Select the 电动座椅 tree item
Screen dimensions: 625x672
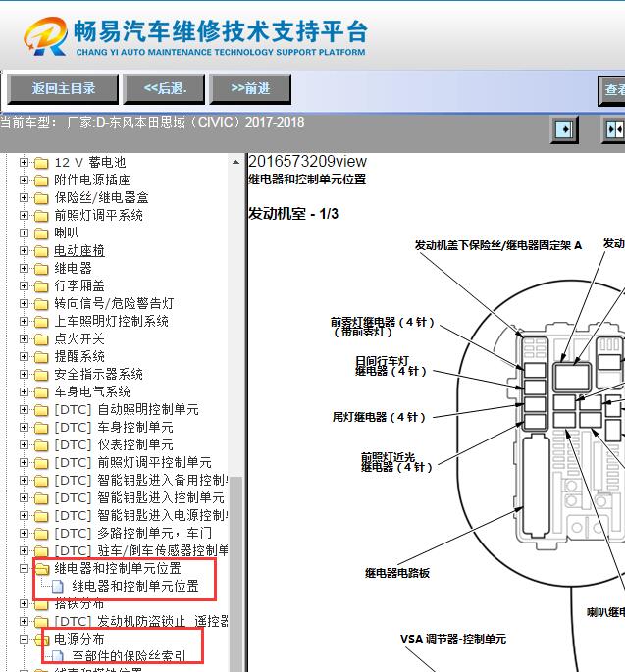point(79,250)
